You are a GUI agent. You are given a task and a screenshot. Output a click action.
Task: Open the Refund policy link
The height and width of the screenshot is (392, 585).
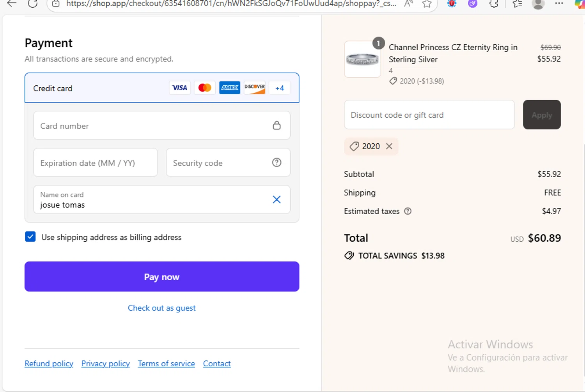tap(49, 364)
